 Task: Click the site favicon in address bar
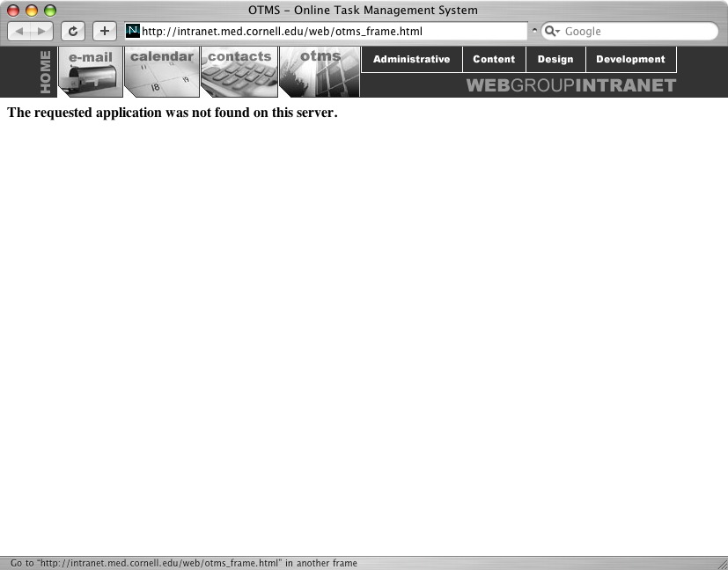[x=133, y=31]
